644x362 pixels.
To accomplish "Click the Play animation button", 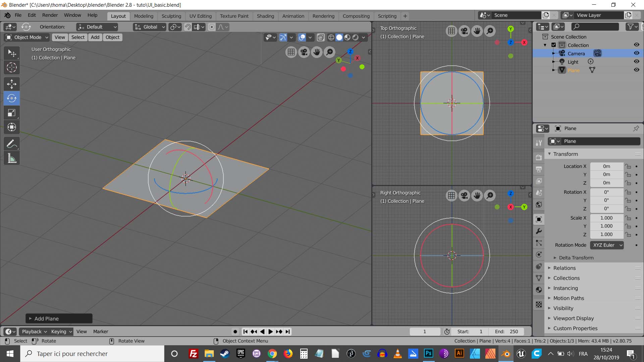I will (270, 331).
